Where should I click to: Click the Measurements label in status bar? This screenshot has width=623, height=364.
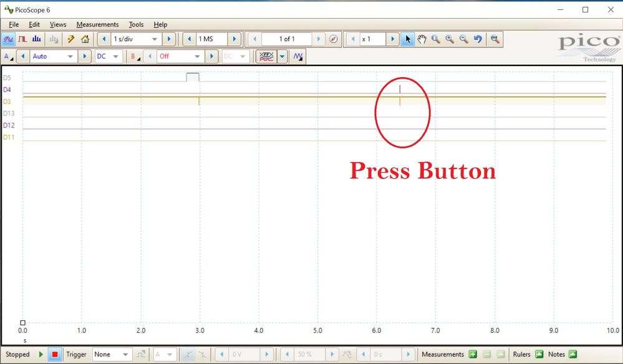click(443, 354)
